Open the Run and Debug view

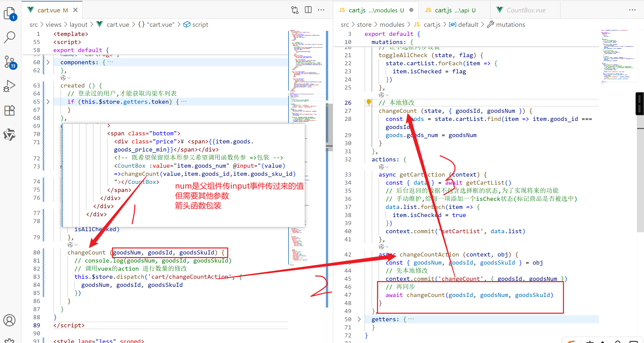click(10, 86)
